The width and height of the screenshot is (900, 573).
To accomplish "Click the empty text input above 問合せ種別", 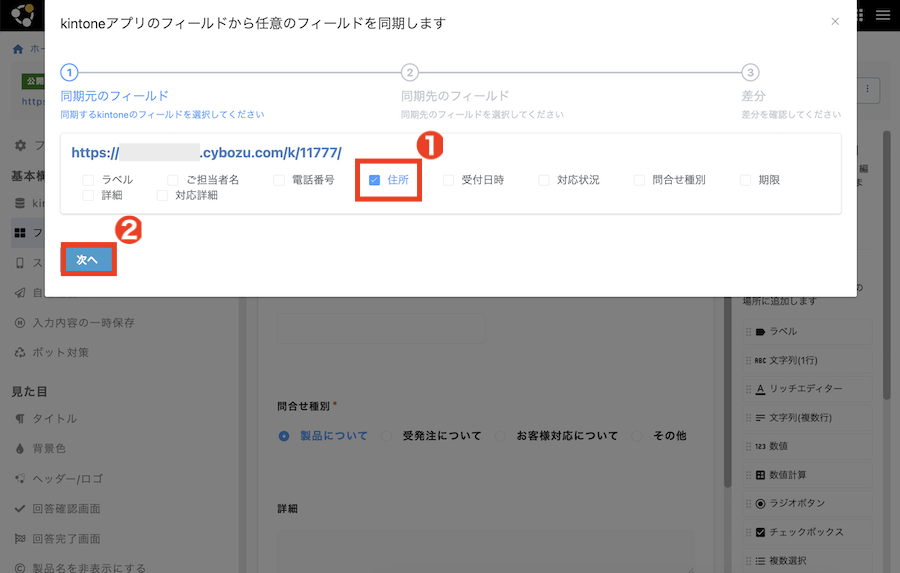I will pyautogui.click(x=381, y=328).
